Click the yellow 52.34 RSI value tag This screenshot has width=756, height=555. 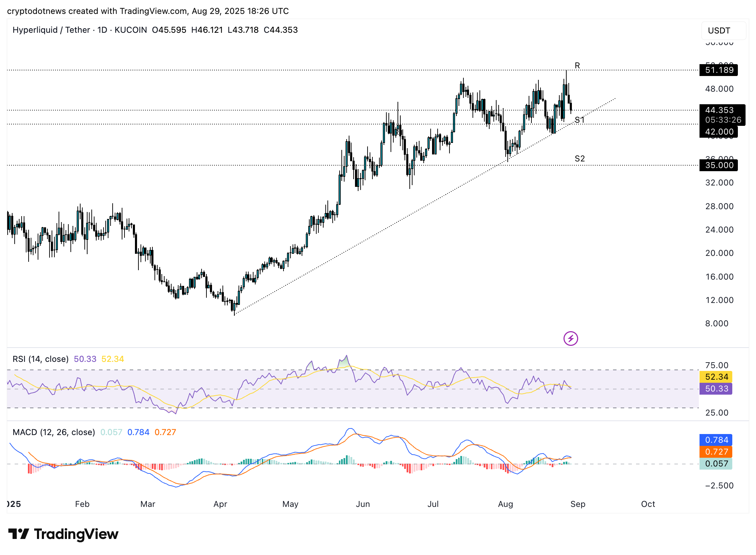pos(716,377)
